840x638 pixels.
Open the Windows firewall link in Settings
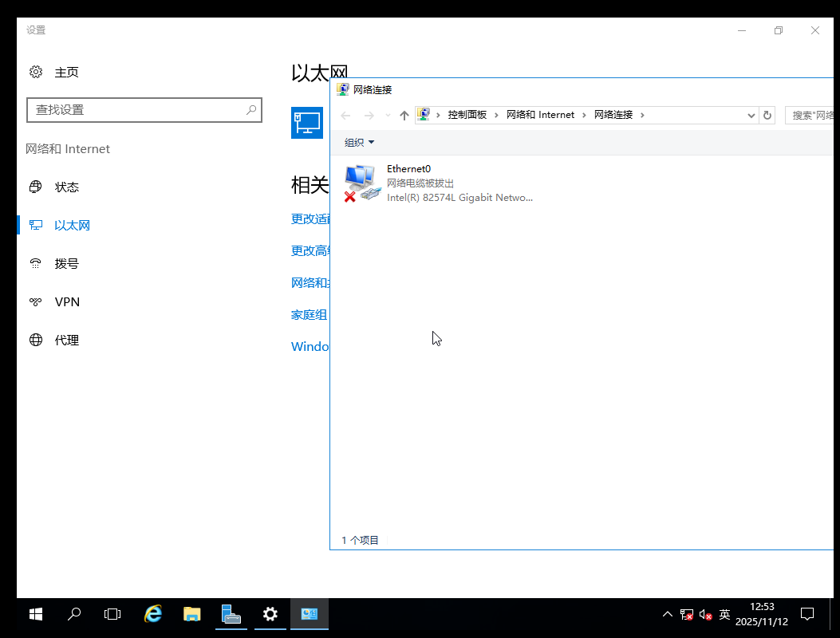tap(310, 347)
